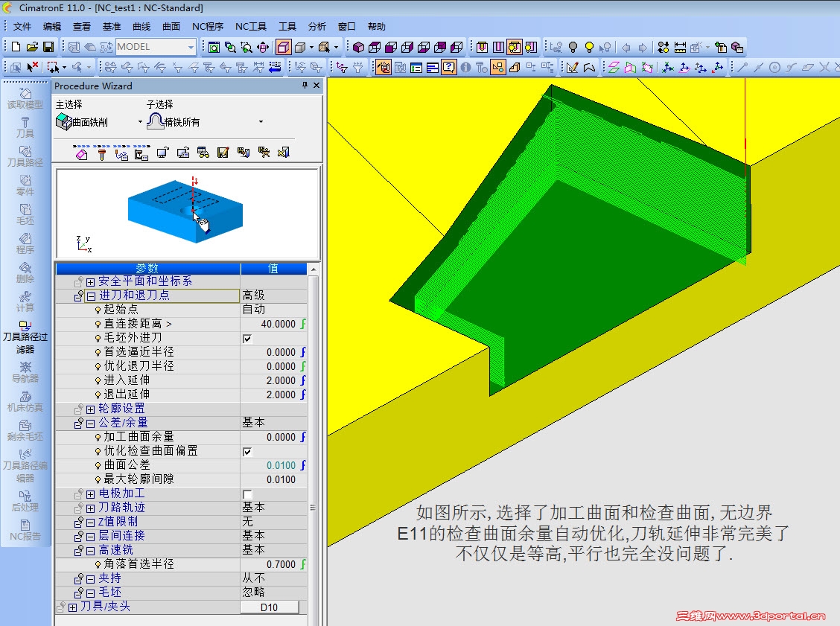This screenshot has width=840, height=626.
Task: Toggle the 优化检查曲面偏置 checkbox
Action: coord(247,451)
